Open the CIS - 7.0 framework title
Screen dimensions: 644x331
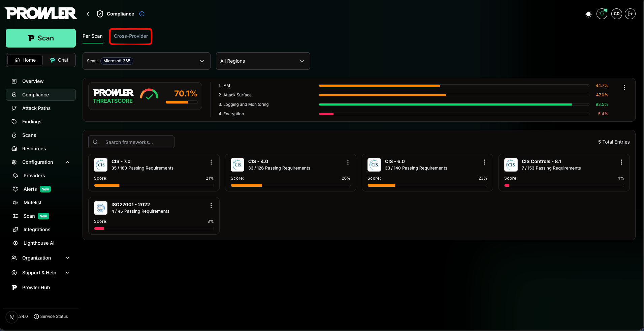click(x=121, y=161)
